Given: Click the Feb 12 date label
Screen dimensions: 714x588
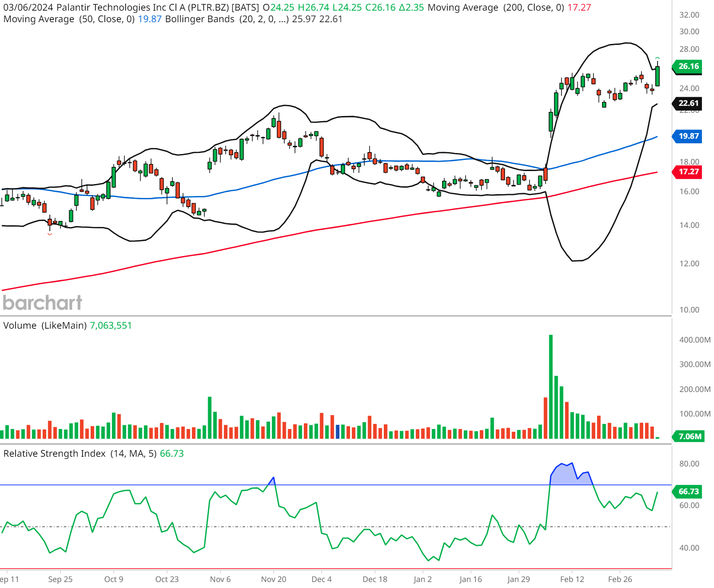Looking at the screenshot, I should tap(572, 579).
